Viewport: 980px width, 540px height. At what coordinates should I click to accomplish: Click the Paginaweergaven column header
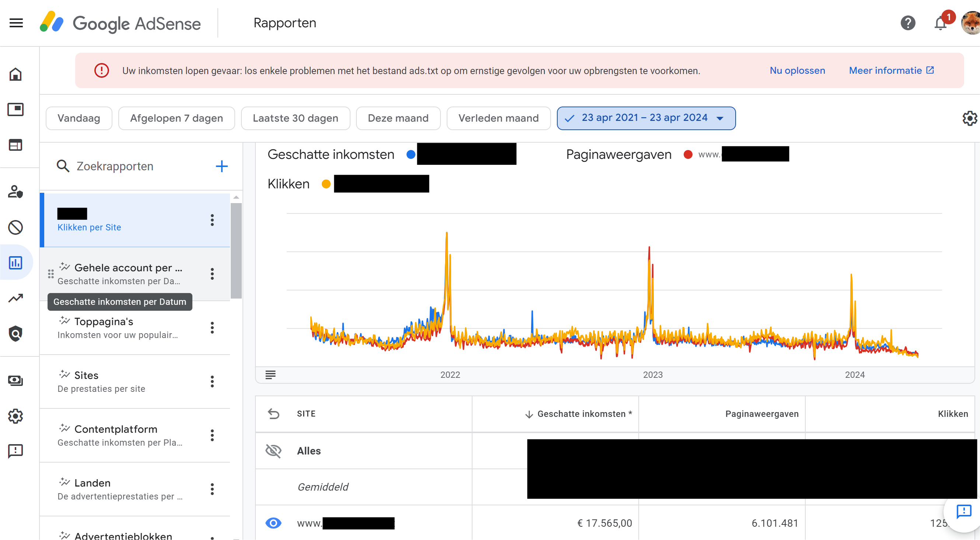tap(762, 414)
